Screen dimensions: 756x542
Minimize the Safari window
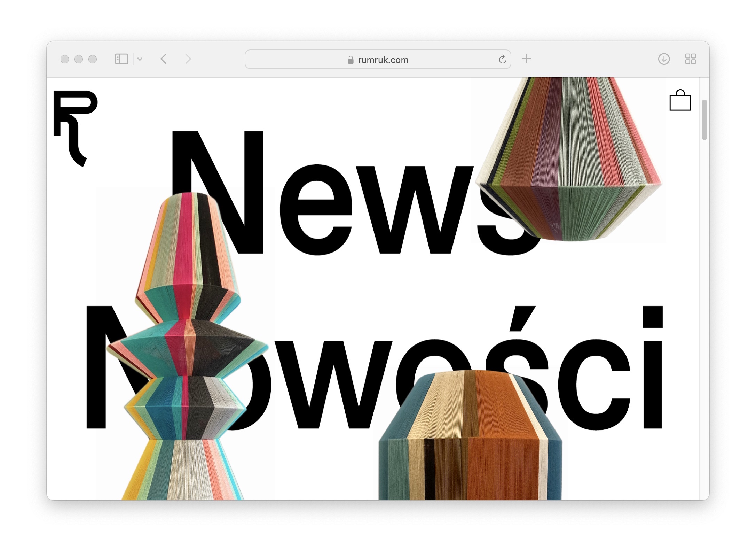pos(79,59)
